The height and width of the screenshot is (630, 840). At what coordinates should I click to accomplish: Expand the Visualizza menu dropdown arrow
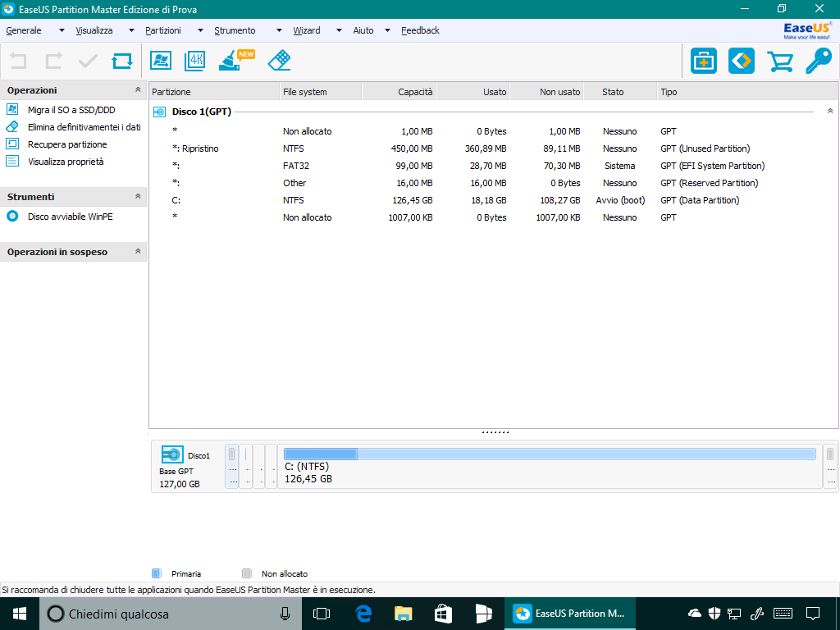coord(131,30)
